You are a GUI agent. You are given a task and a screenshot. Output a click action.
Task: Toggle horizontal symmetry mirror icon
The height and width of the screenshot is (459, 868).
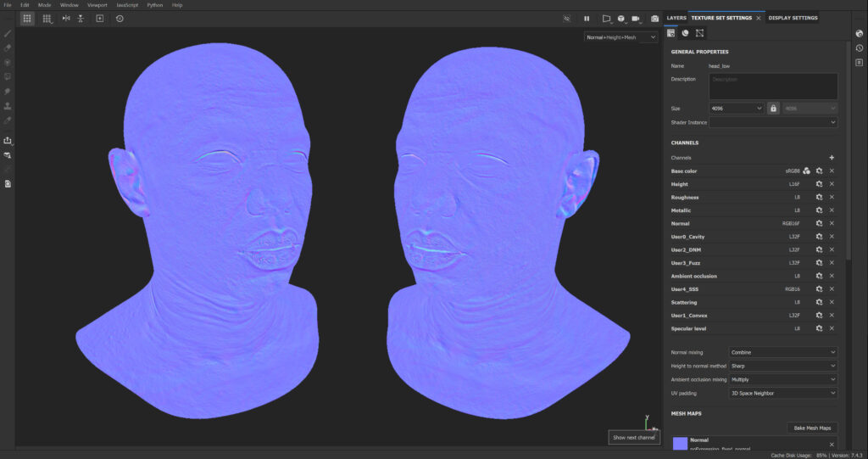click(x=66, y=18)
